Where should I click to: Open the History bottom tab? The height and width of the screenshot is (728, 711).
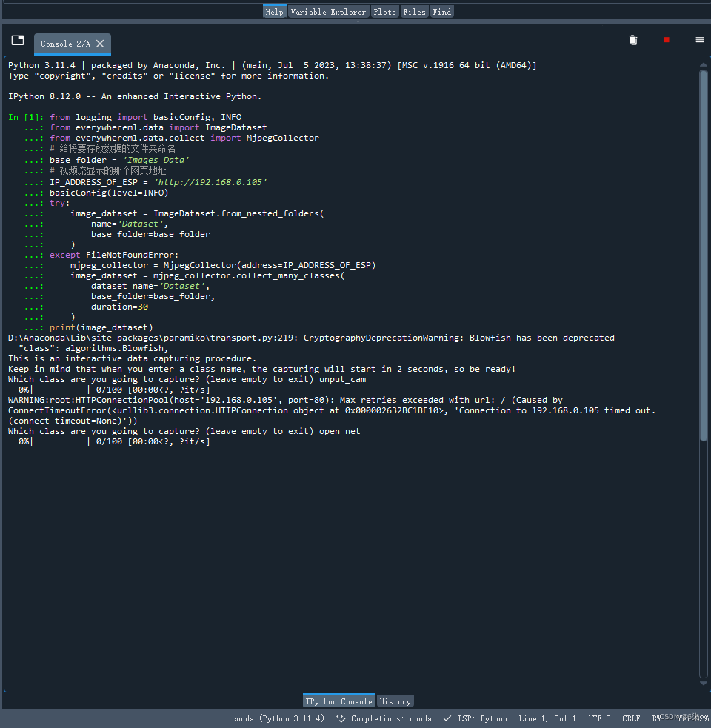395,701
